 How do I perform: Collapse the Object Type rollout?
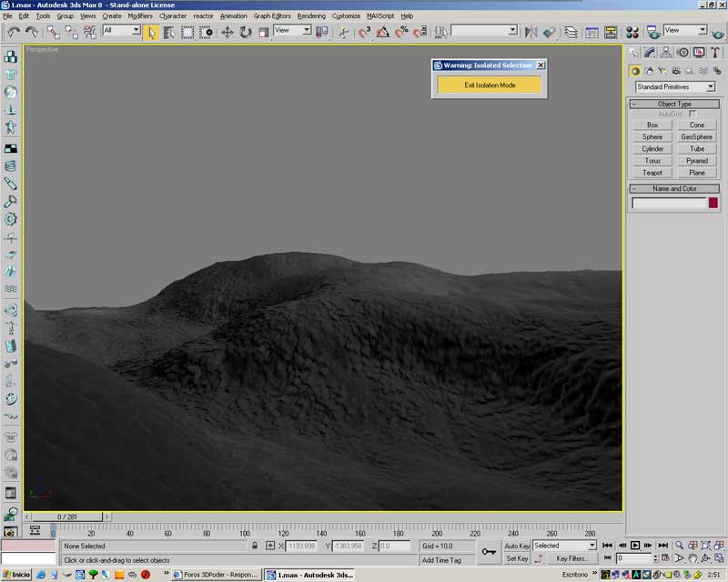pos(674,104)
